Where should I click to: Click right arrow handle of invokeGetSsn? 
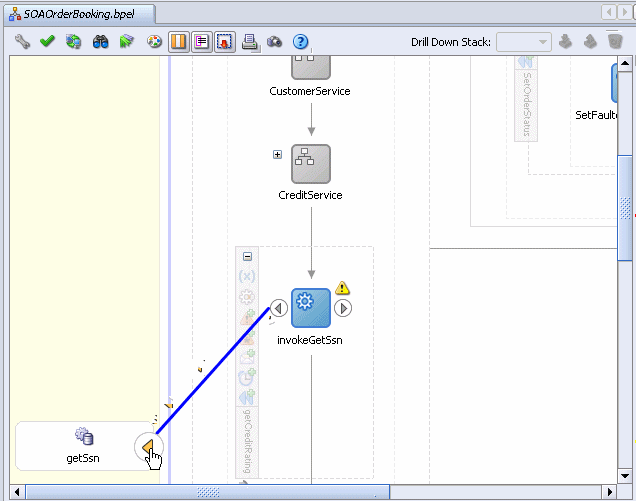pos(343,308)
